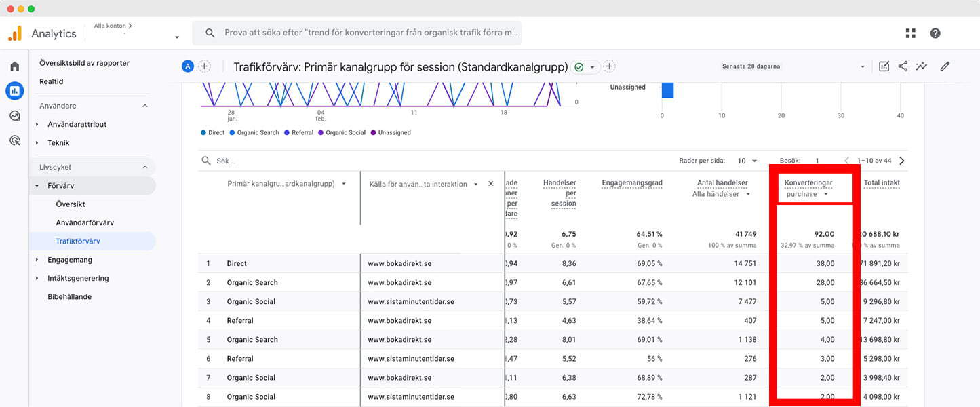The height and width of the screenshot is (407, 980).
Task: Click the share report icon
Action: (903, 66)
